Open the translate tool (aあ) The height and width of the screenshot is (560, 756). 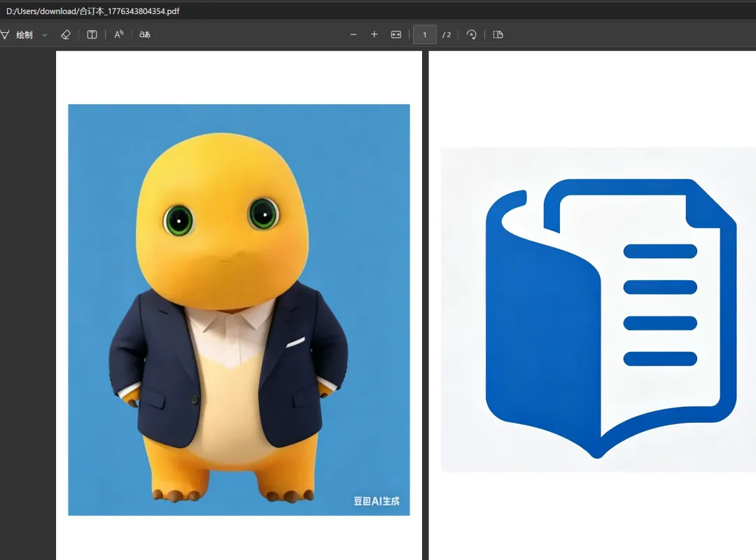145,35
